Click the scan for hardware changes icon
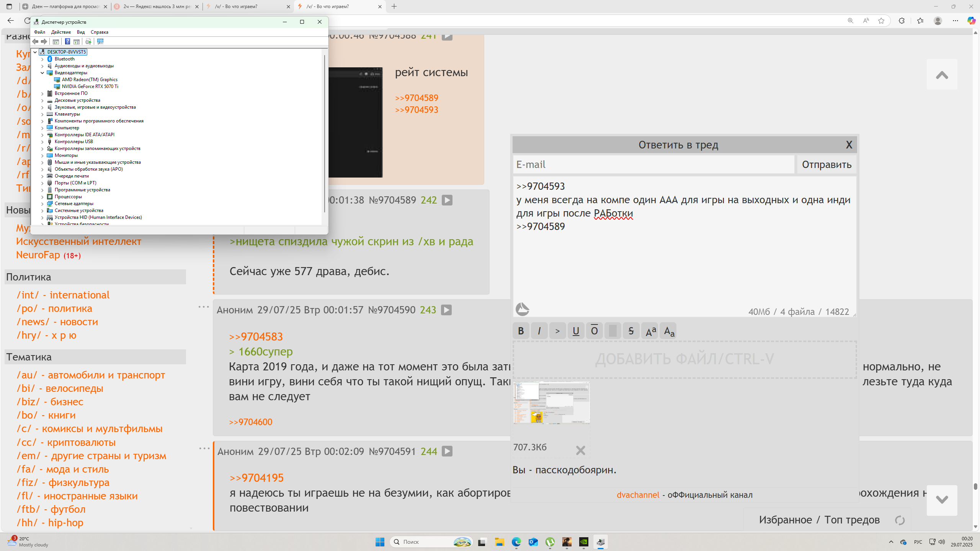 (x=100, y=41)
